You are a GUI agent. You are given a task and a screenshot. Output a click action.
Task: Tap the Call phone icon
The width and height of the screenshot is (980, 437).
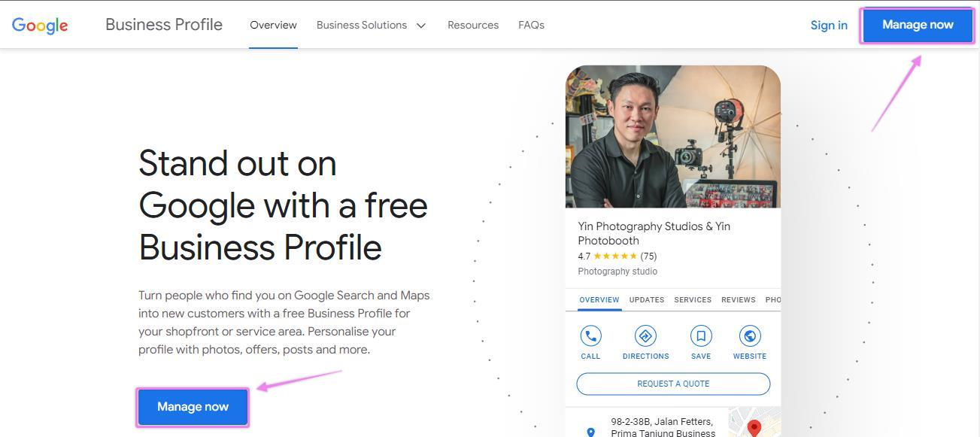590,336
